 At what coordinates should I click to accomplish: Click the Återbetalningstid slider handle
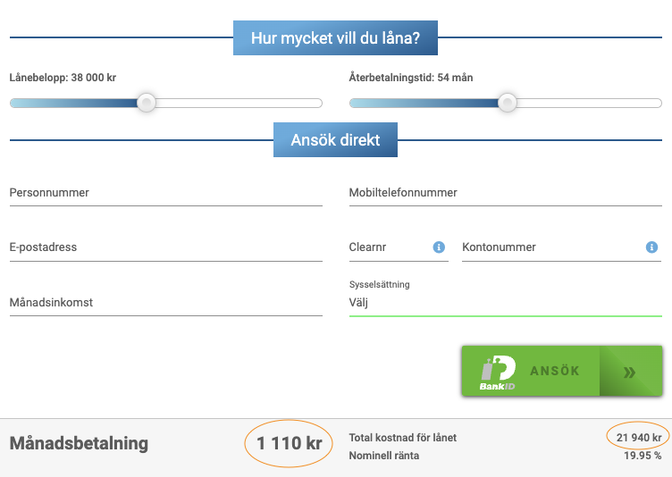(507, 102)
